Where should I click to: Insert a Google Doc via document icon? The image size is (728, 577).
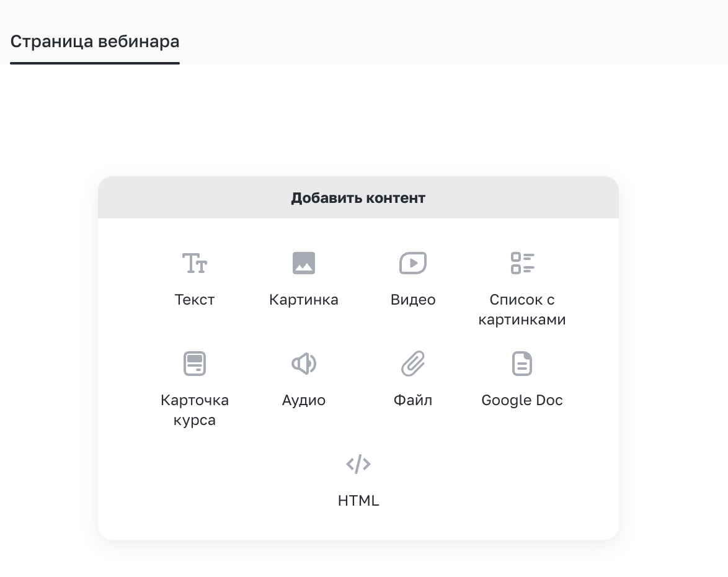click(522, 364)
